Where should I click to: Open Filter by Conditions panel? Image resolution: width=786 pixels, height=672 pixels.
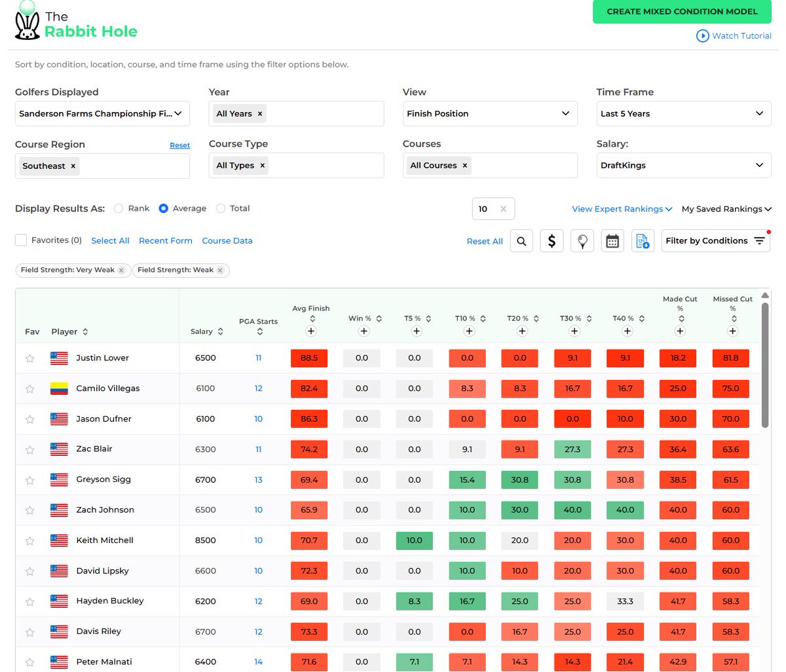pyautogui.click(x=716, y=241)
